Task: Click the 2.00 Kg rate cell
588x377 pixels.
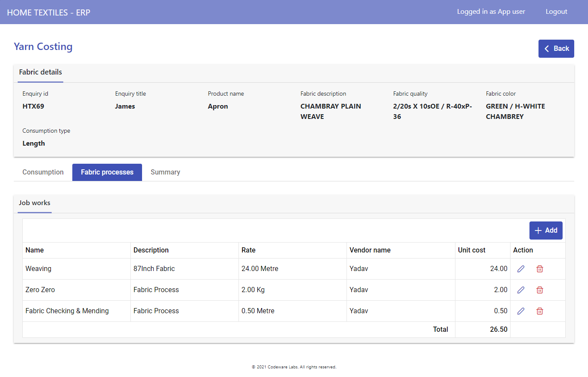Action: coord(293,290)
